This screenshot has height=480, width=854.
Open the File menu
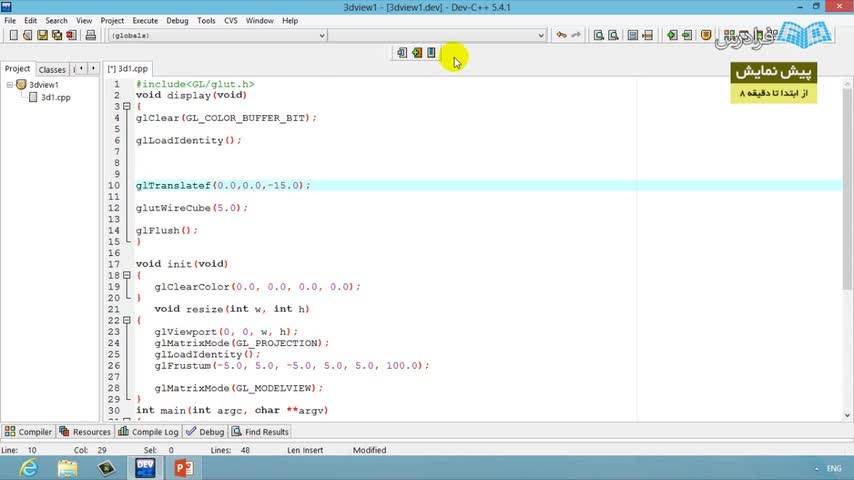[x=10, y=21]
